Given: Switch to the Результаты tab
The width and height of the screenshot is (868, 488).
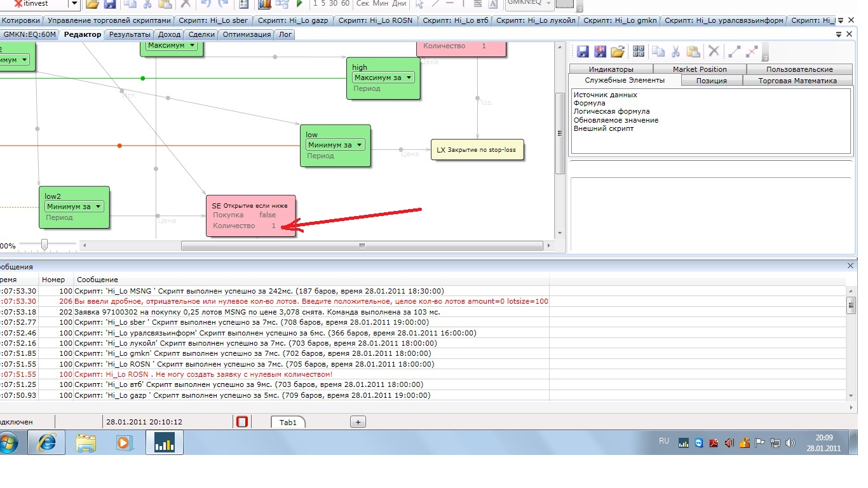Looking at the screenshot, I should (130, 34).
